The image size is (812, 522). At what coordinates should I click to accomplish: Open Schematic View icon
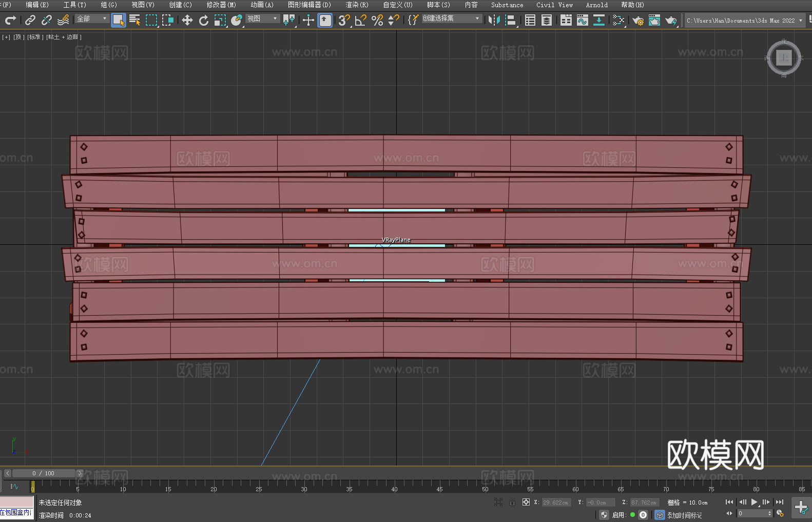click(599, 20)
